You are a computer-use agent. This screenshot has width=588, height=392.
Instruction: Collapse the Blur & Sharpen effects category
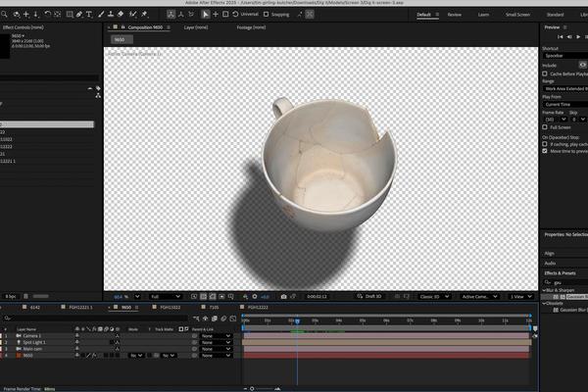545,290
